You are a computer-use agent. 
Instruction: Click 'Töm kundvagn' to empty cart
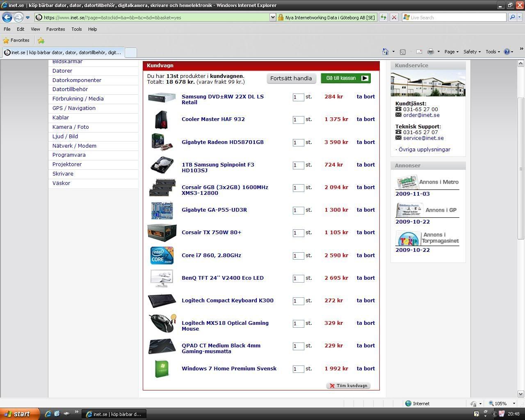pyautogui.click(x=348, y=386)
